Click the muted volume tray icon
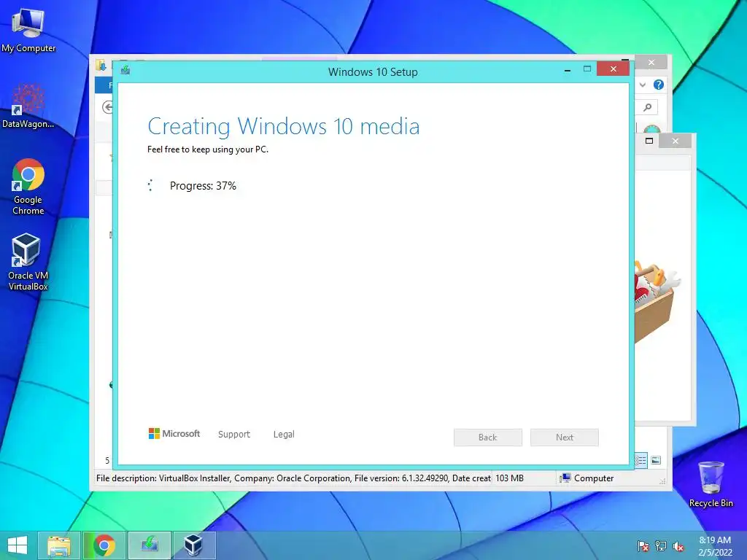 pyautogui.click(x=678, y=545)
